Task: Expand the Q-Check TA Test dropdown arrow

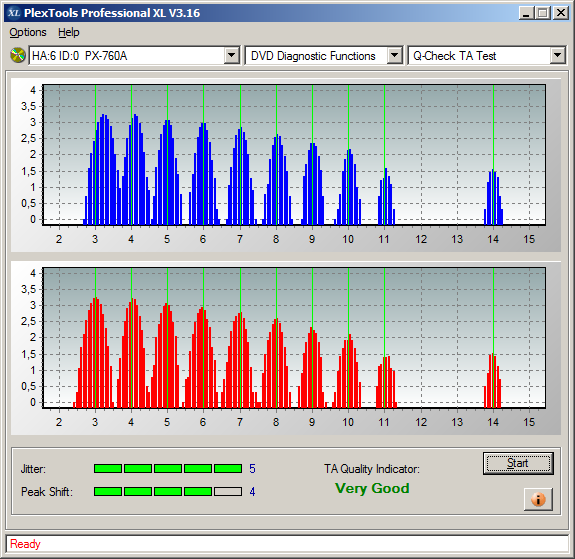Action: click(557, 56)
